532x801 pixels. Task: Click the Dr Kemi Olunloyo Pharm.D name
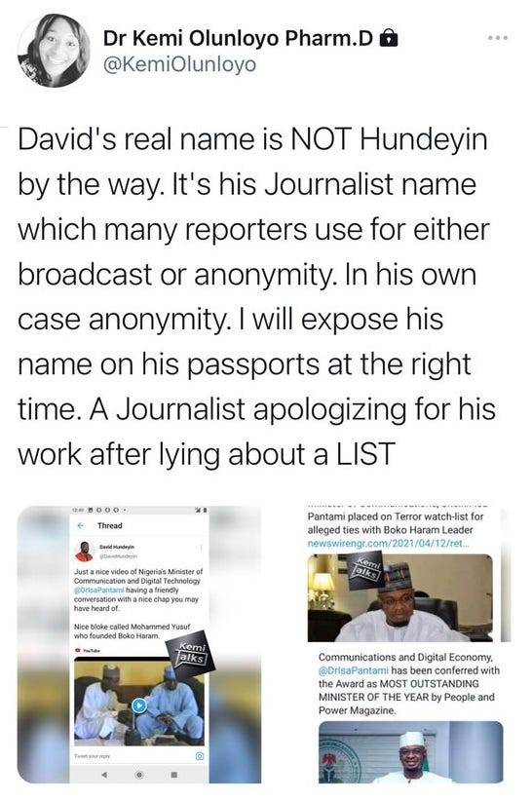point(239,38)
